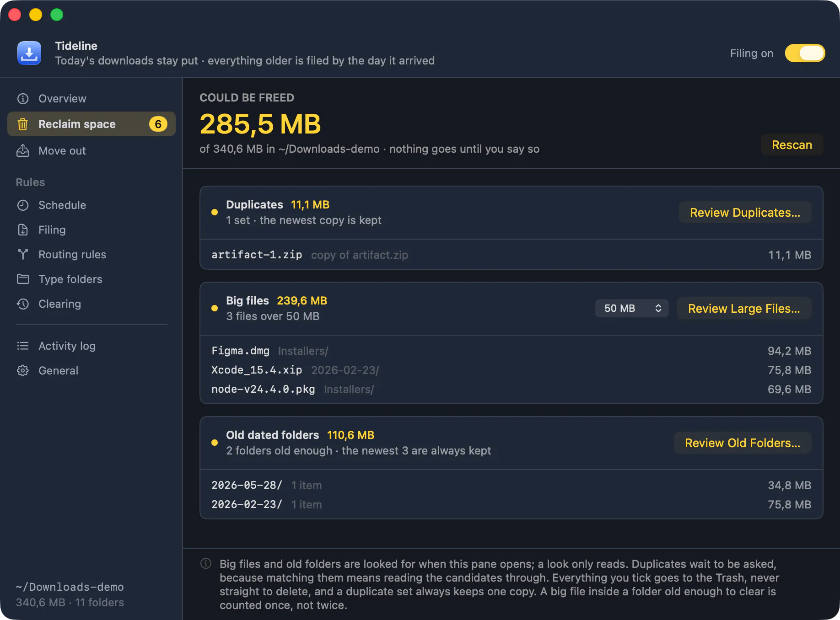Click the Old dated folders 110,6 MB heading

[x=300, y=435]
